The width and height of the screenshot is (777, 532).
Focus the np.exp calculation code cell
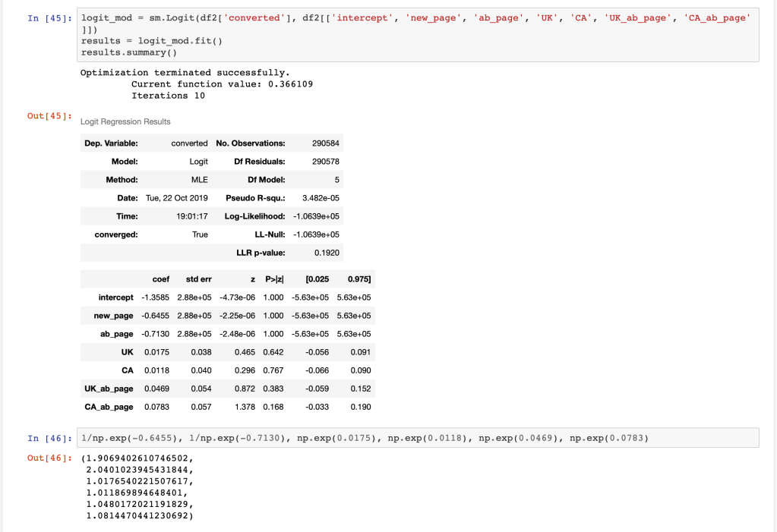point(418,438)
